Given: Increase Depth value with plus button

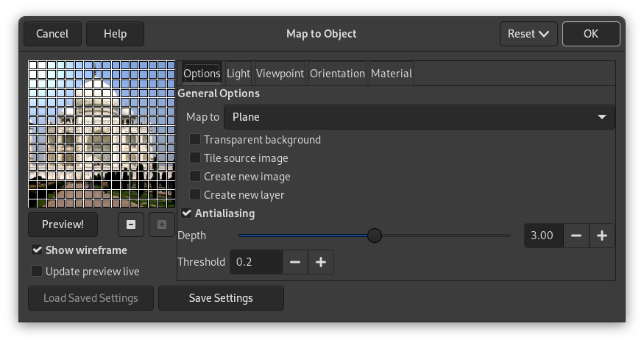Looking at the screenshot, I should pos(602,236).
